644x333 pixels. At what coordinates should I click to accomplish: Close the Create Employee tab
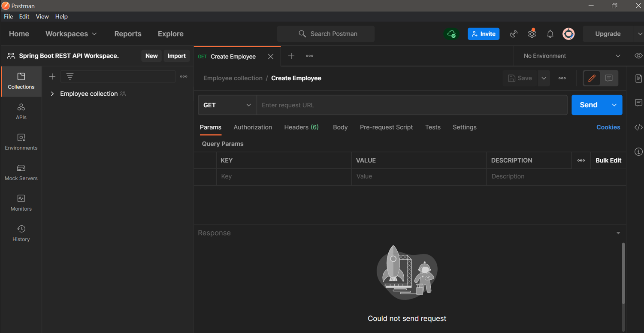point(271,57)
